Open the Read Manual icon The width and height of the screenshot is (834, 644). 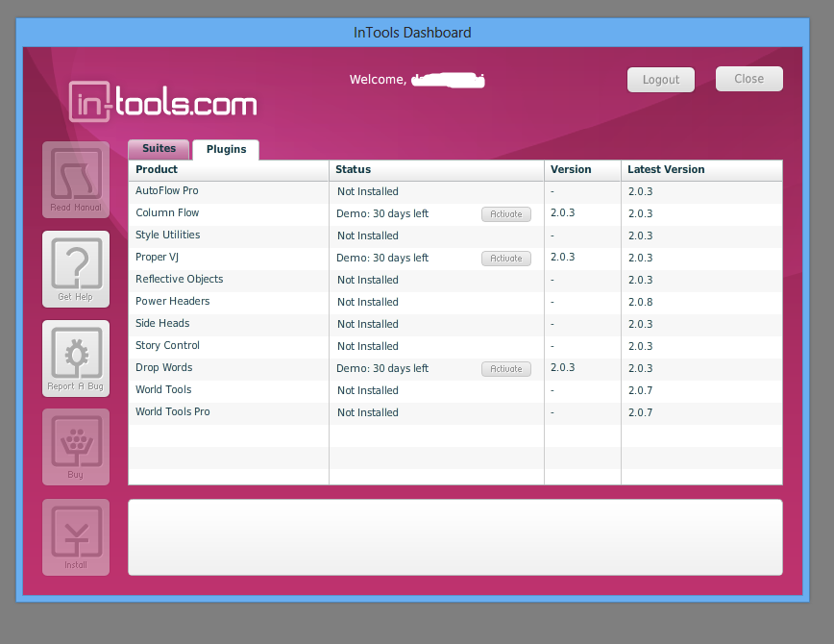[76, 180]
